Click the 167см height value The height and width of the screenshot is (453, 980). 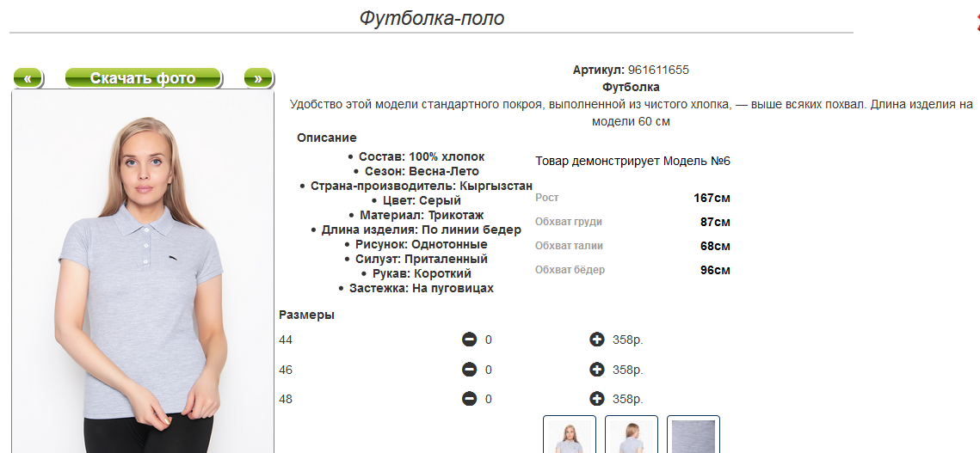point(712,198)
